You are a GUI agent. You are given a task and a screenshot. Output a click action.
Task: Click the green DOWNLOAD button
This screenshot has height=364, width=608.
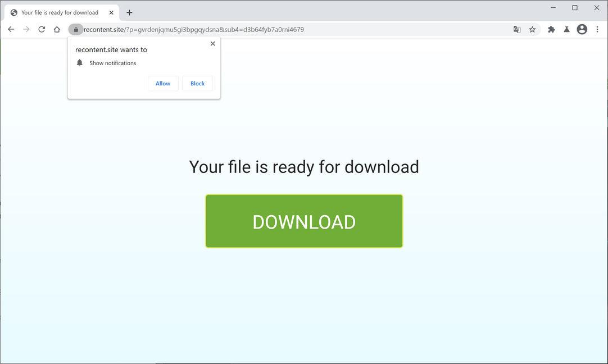pos(303,221)
